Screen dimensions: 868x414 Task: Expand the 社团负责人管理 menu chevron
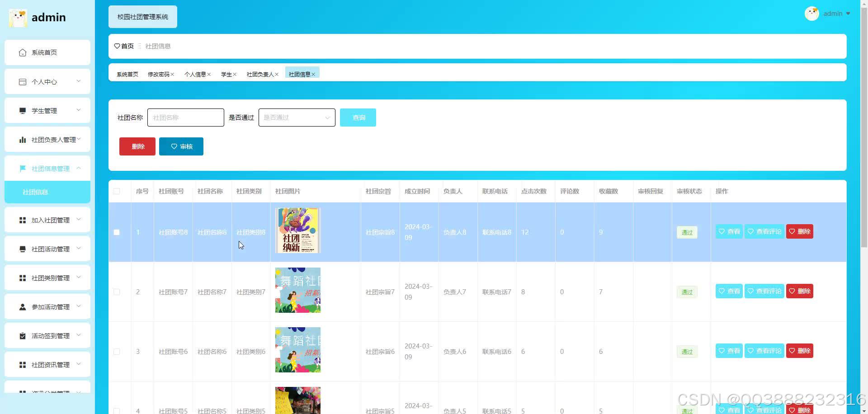79,139
